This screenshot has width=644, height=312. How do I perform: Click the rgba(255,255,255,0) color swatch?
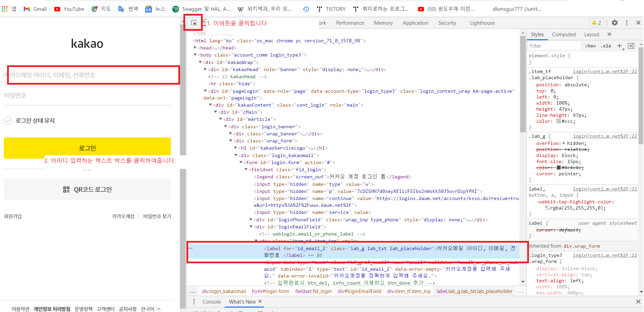[x=547, y=208]
